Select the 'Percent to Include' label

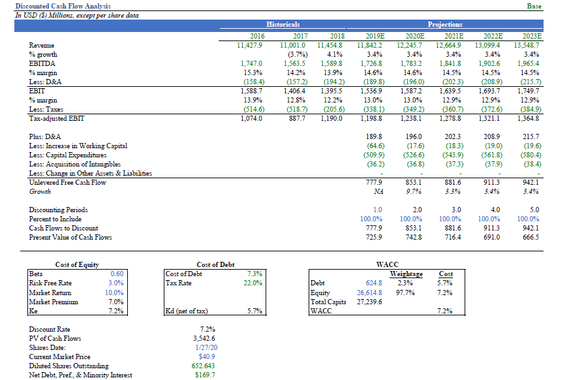click(x=55, y=219)
